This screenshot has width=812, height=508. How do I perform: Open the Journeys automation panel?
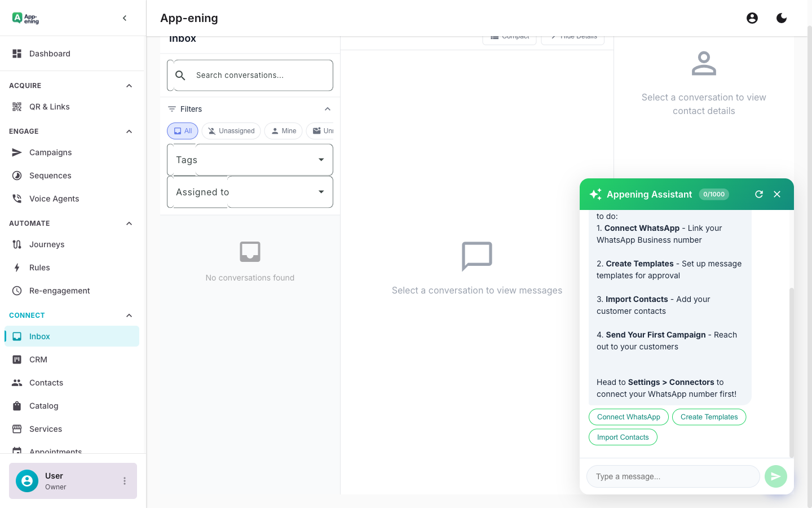pyautogui.click(x=47, y=244)
